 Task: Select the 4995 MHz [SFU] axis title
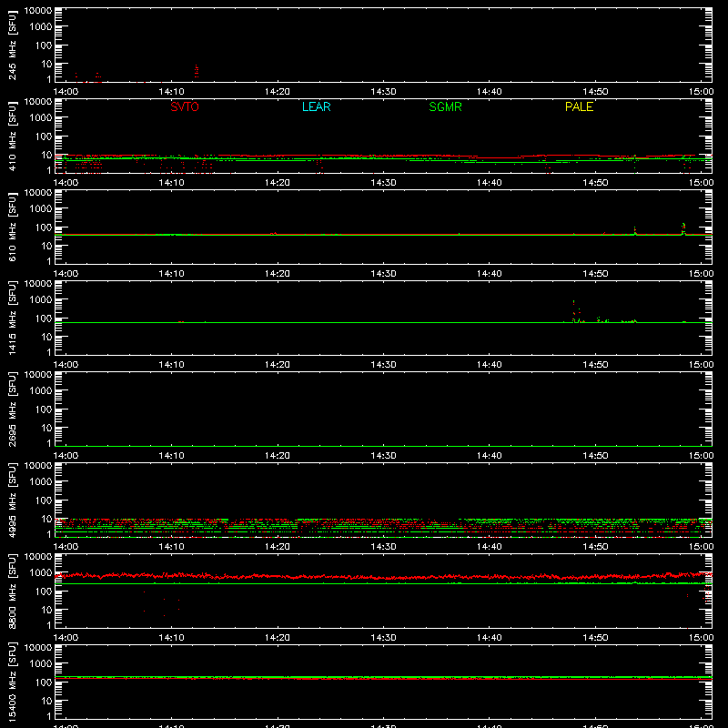click(12, 500)
